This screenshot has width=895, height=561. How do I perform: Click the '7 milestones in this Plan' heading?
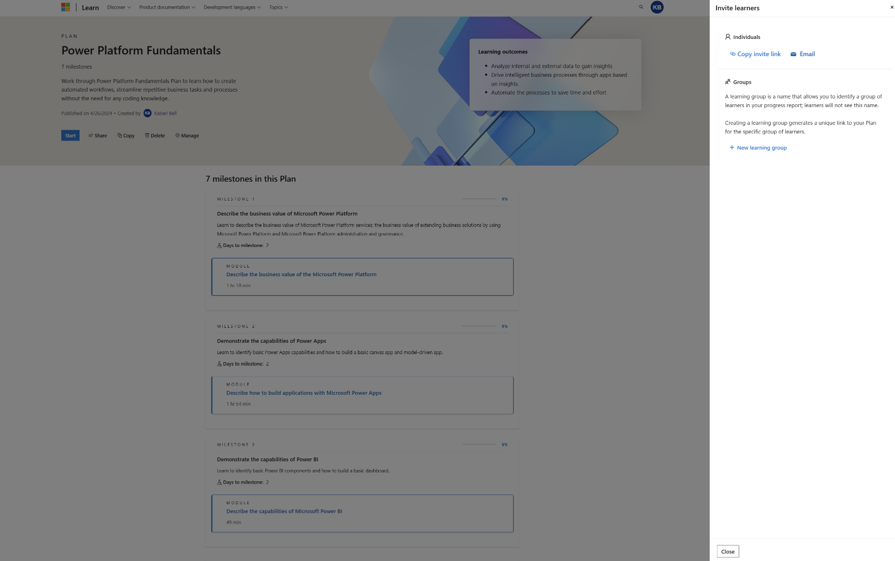(x=251, y=179)
